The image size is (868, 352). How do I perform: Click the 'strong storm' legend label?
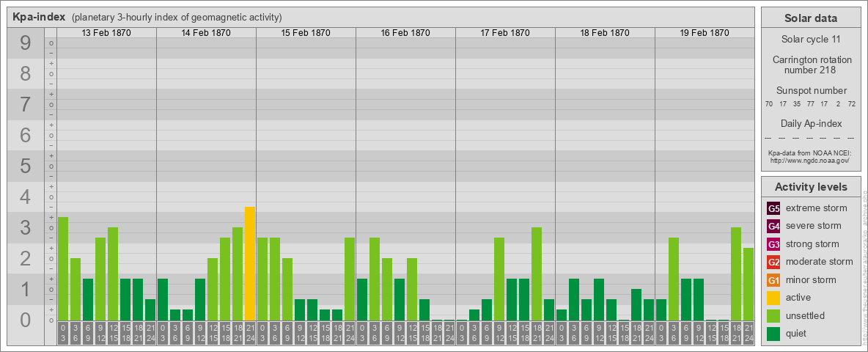tap(812, 244)
